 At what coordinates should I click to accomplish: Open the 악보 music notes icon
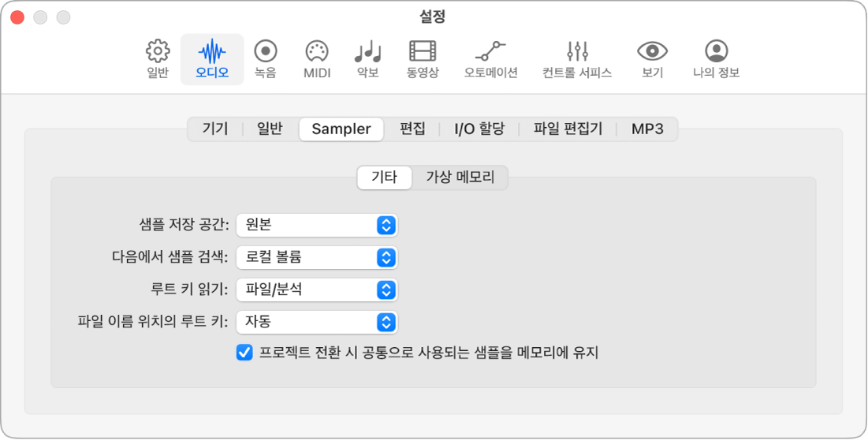tap(367, 52)
